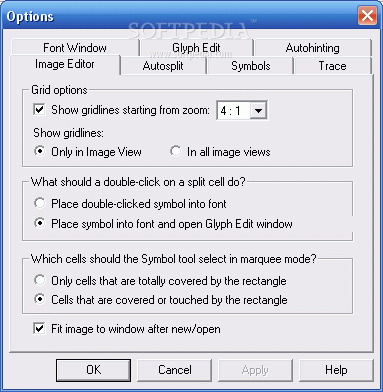
Task: Click the Options title bar text
Action: click(x=30, y=16)
